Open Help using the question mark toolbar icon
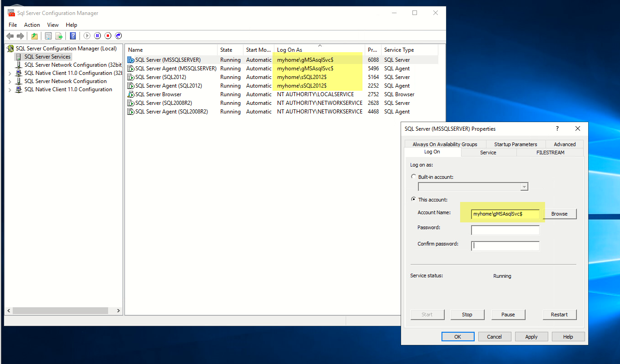This screenshot has width=620, height=364. coord(73,35)
